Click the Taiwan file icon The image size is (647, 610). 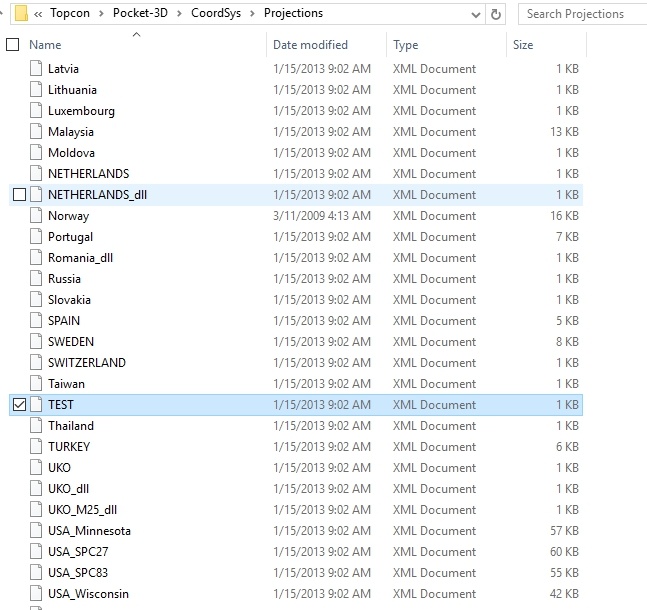pos(36,384)
